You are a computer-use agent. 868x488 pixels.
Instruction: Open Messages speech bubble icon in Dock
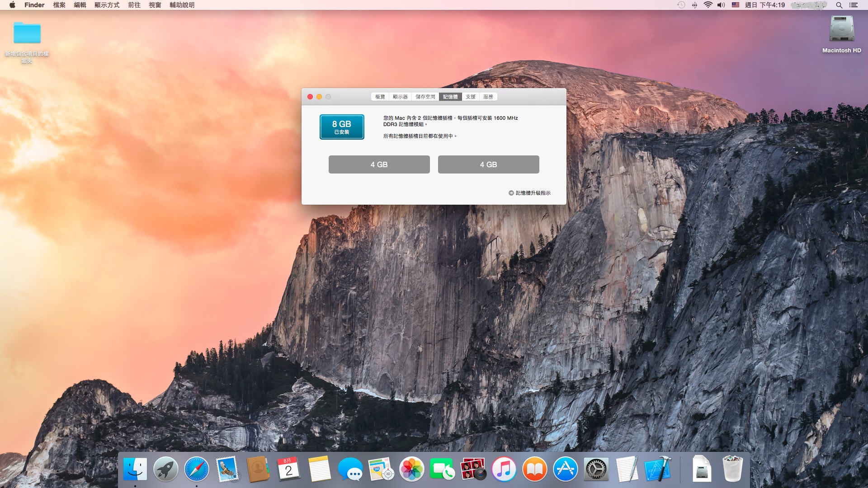350,469
